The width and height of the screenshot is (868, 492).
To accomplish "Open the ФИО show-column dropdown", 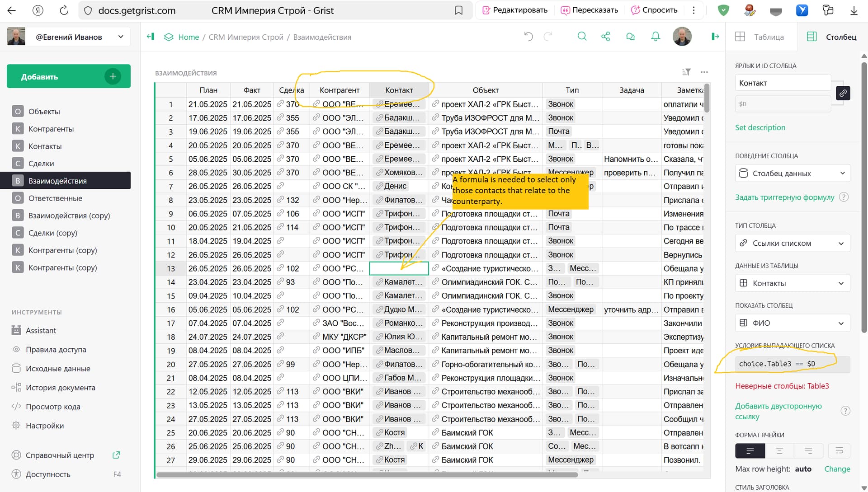I will (792, 323).
